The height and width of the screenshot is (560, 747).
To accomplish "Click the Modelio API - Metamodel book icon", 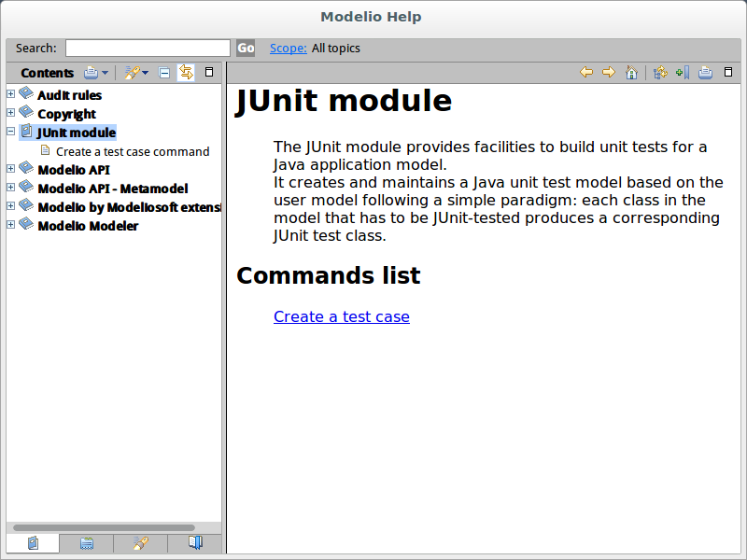I will tap(26, 186).
